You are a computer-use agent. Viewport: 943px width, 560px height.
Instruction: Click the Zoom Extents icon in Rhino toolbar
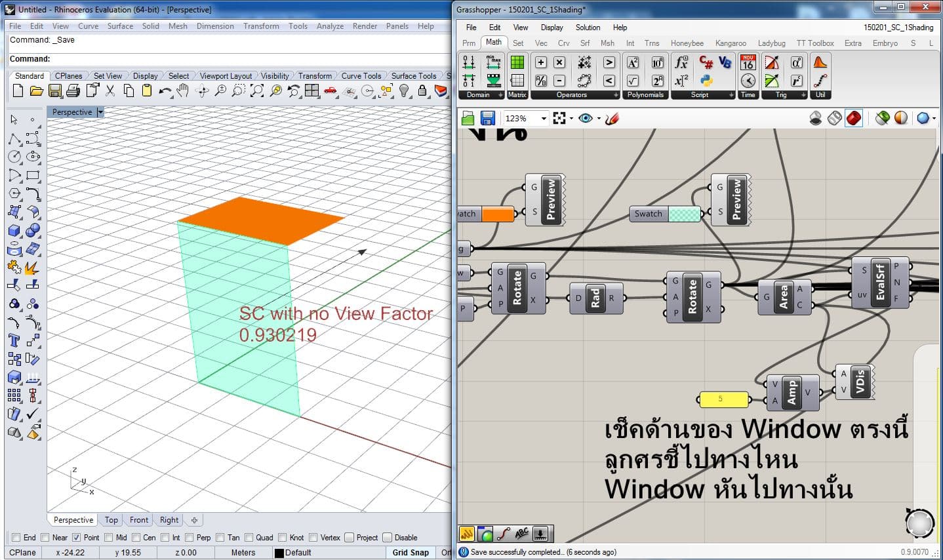[x=257, y=91]
